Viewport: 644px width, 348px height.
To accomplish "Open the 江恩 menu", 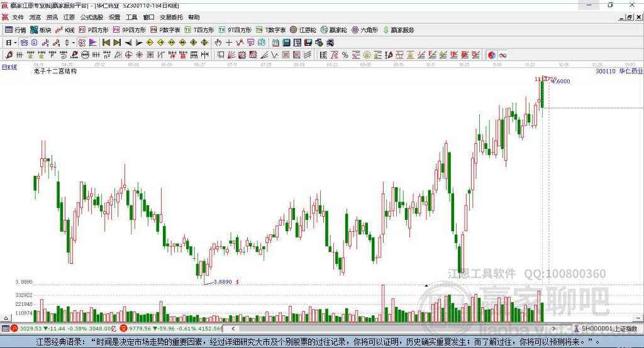I will 69,17.
